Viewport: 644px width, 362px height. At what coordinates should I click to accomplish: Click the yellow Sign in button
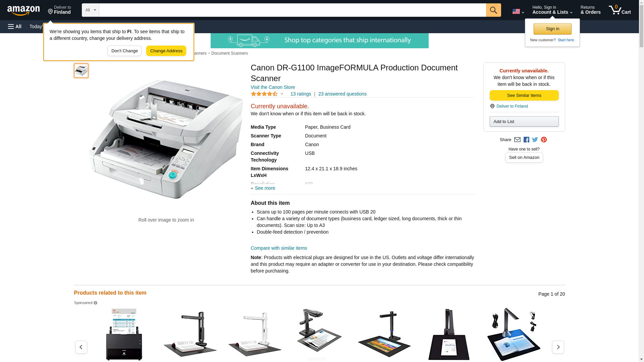(552, 29)
